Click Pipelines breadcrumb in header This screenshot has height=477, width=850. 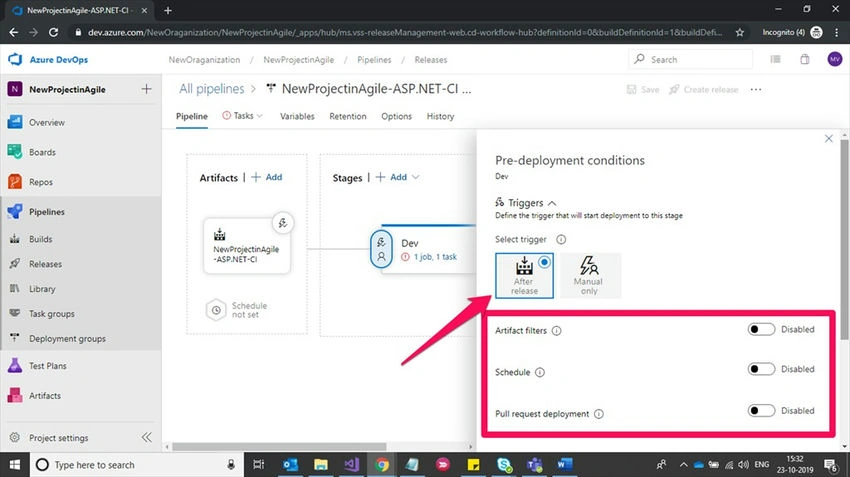(x=374, y=60)
